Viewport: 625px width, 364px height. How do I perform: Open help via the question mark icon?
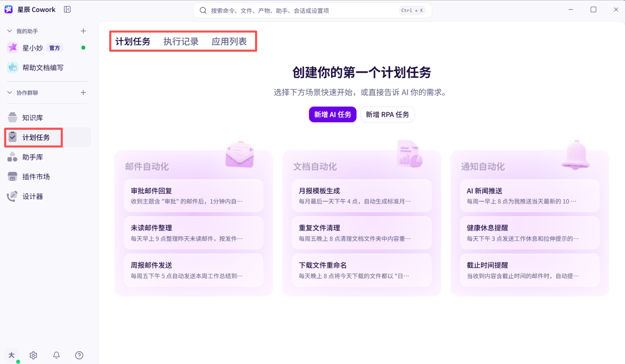(79, 355)
